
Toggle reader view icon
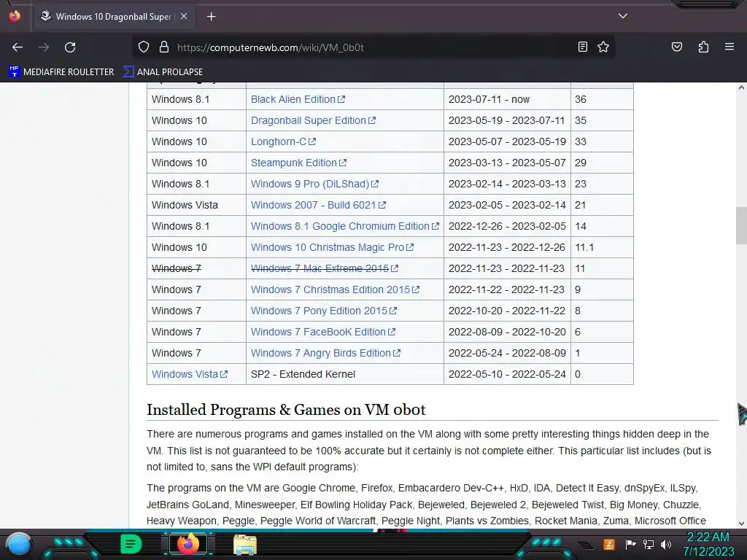pyautogui.click(x=582, y=47)
